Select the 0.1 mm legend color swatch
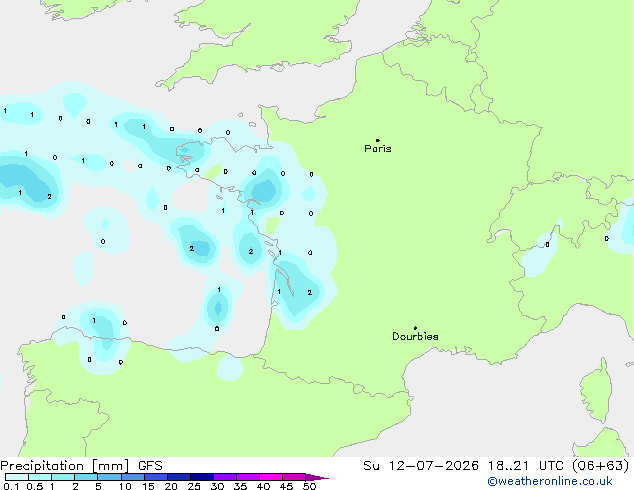The image size is (634, 490). [x=17, y=477]
